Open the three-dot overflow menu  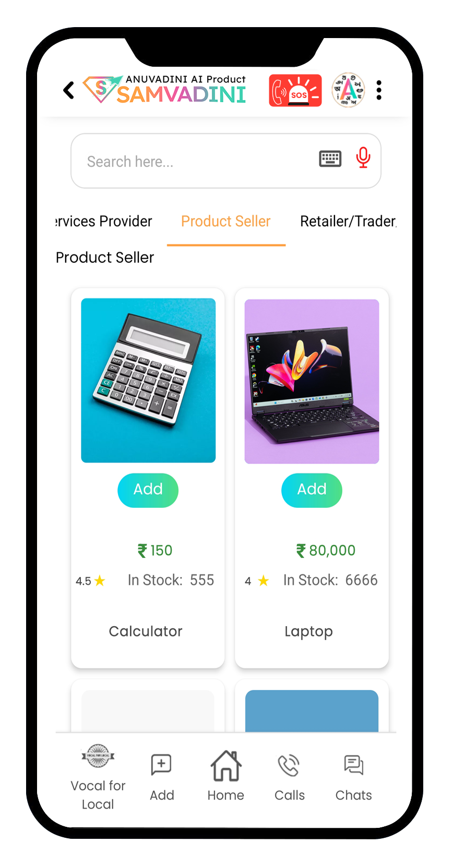[379, 90]
